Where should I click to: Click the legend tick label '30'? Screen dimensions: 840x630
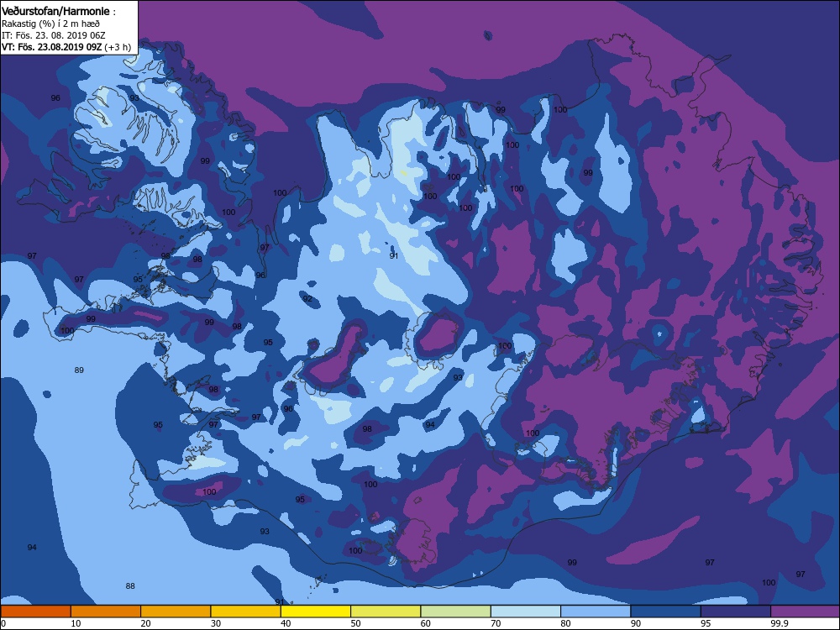tap(216, 623)
